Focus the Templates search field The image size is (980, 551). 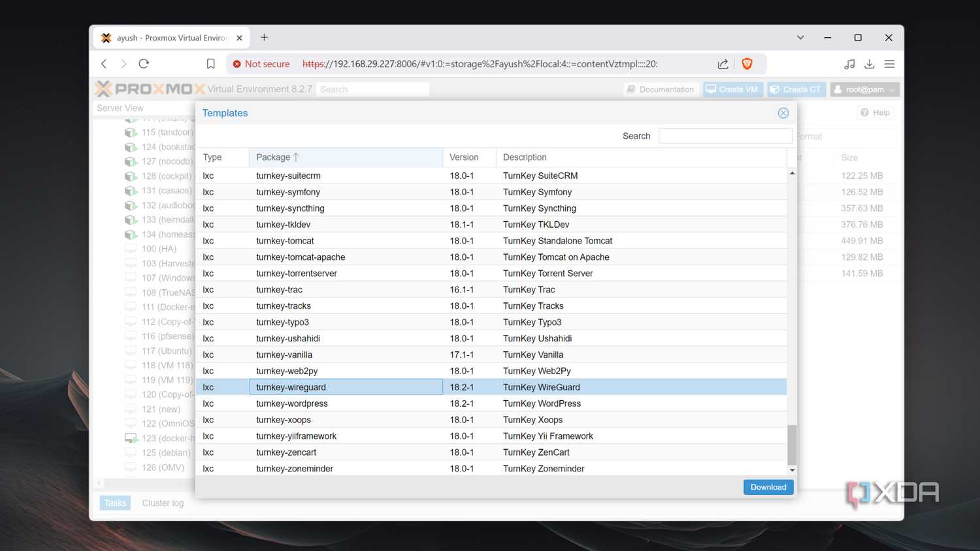click(725, 136)
